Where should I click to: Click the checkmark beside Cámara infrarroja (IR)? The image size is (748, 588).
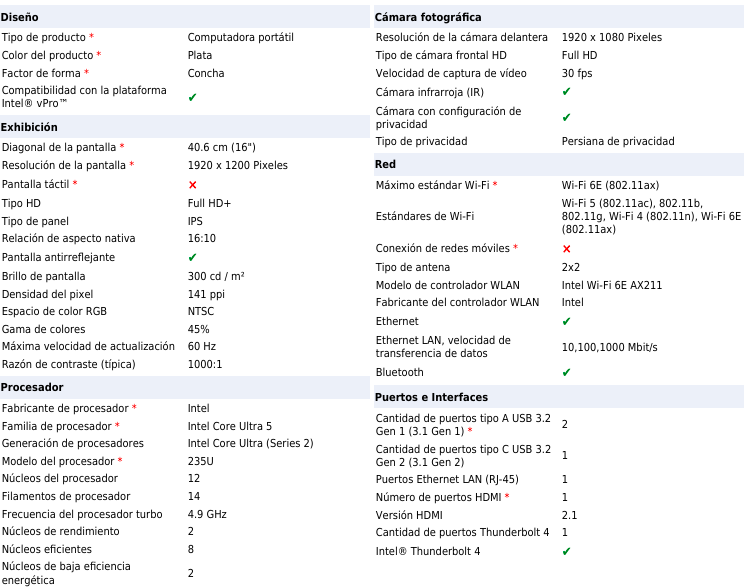coord(566,92)
